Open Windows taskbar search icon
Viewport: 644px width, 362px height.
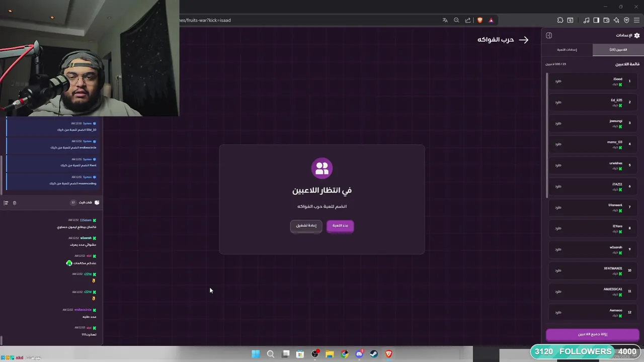point(271,354)
